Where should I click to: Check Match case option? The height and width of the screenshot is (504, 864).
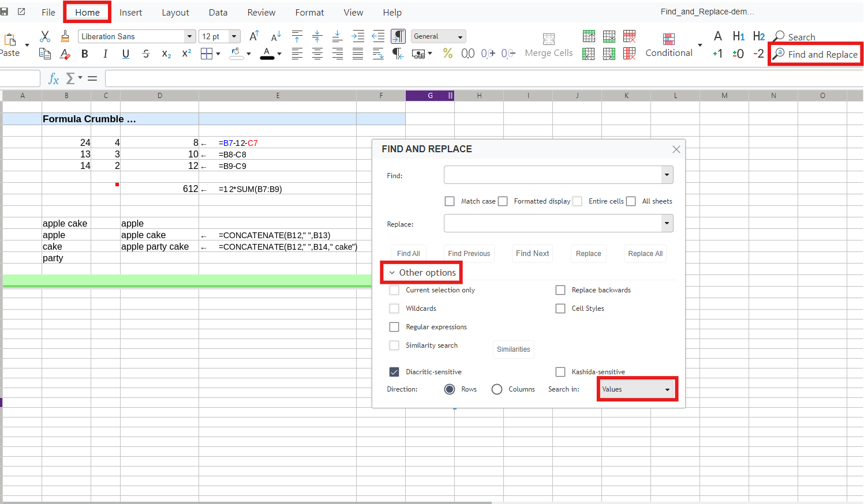(x=450, y=201)
